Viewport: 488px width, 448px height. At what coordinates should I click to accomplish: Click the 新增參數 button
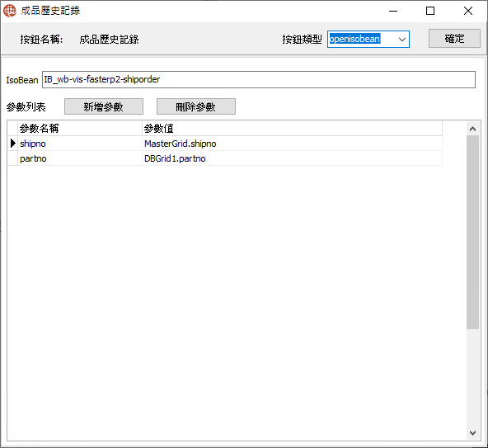pos(104,106)
